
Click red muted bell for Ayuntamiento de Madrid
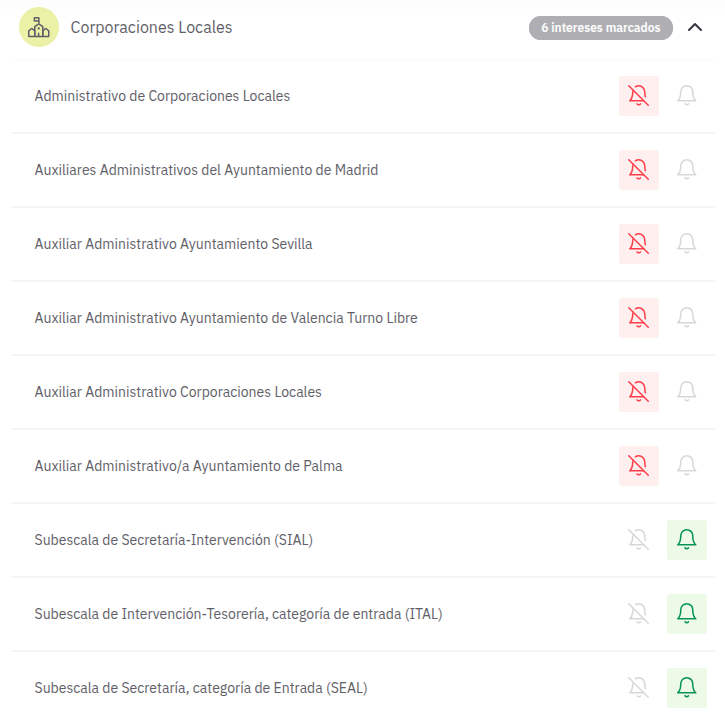[x=638, y=170]
